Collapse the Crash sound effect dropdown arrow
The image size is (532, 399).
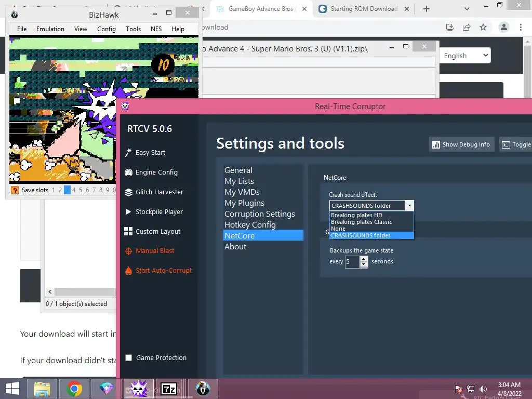point(409,206)
